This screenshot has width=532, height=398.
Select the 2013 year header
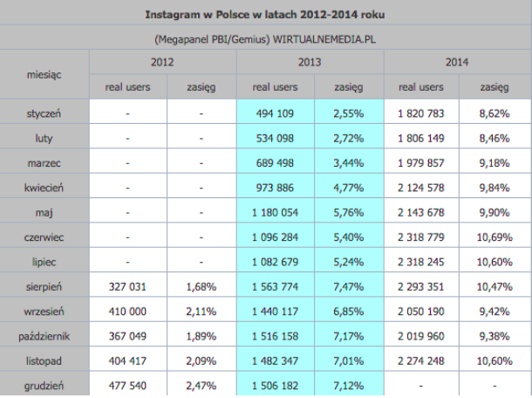pyautogui.click(x=308, y=62)
